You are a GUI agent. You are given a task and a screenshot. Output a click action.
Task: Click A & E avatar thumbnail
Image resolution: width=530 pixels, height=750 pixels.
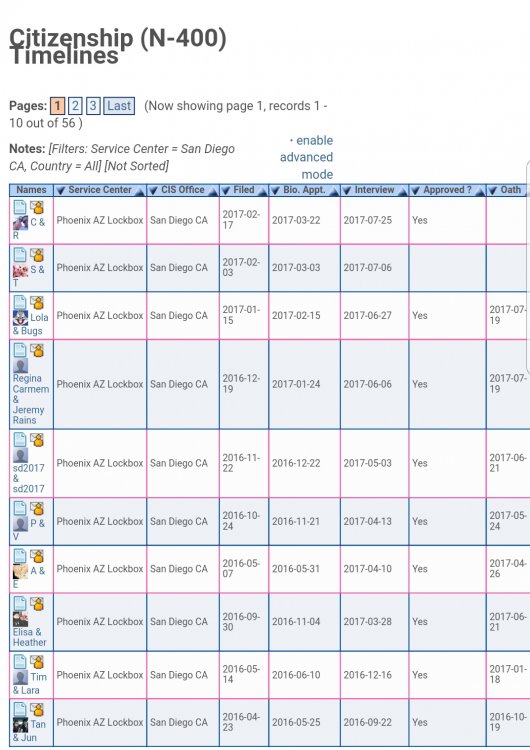coord(20,572)
